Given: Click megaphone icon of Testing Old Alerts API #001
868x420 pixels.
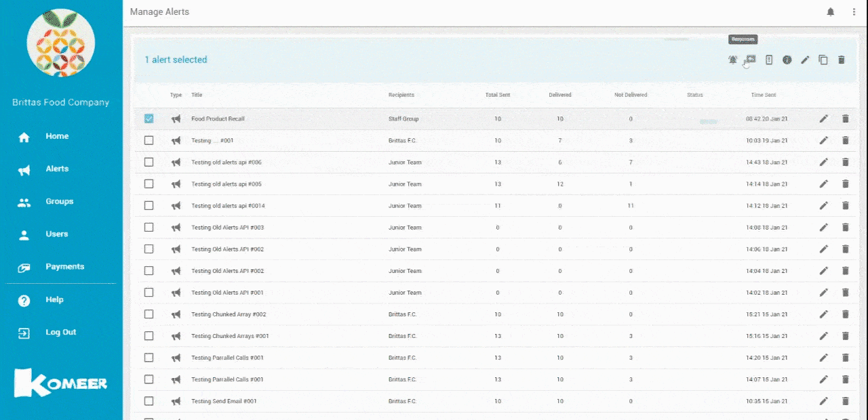Looking at the screenshot, I should click(176, 293).
